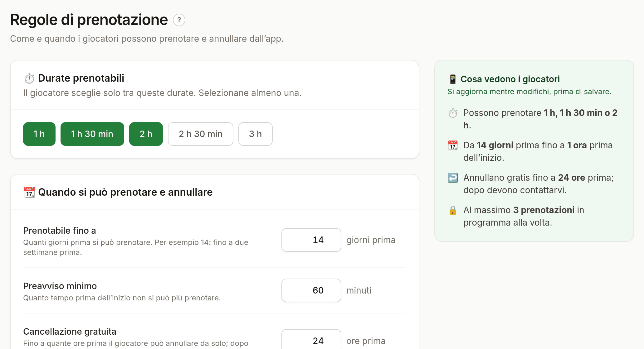Enable the 2 h 30 min duration
Viewport: 644px width, 349px height.
pos(201,134)
